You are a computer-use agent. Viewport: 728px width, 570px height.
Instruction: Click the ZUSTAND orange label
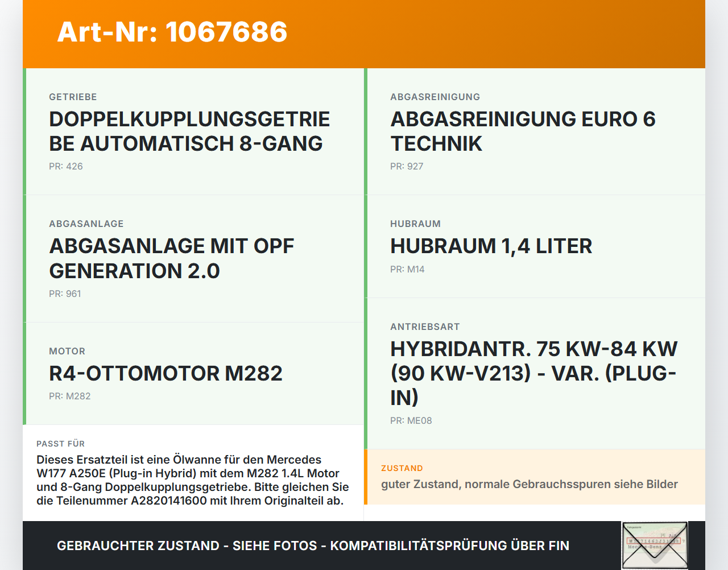402,468
